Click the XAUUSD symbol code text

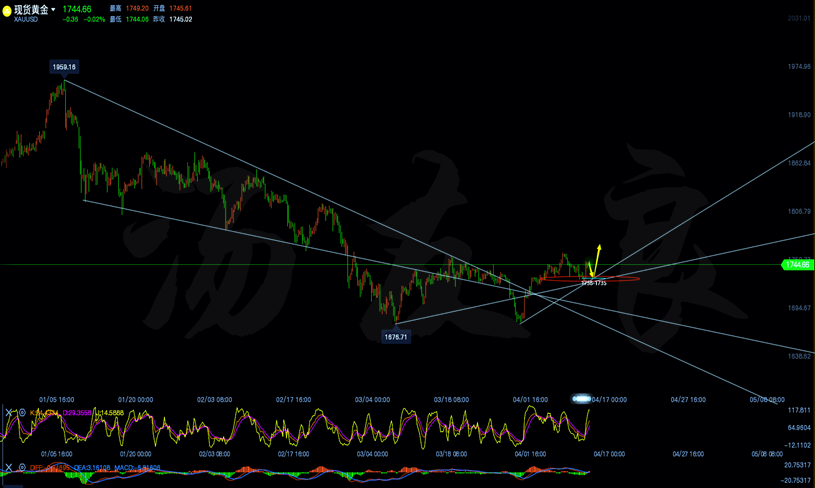tap(25, 19)
